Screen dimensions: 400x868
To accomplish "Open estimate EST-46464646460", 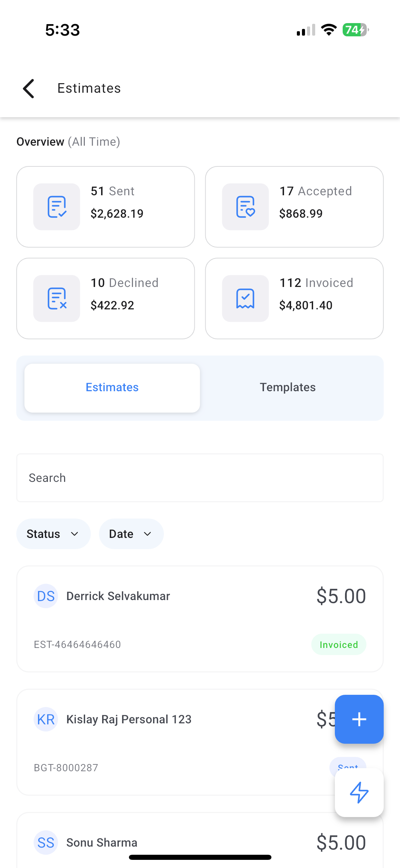I will [200, 619].
